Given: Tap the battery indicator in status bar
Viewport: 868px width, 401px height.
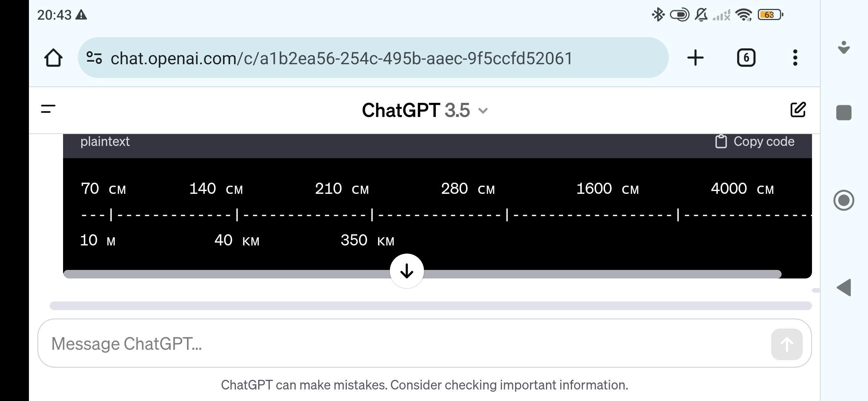Looking at the screenshot, I should [x=770, y=15].
